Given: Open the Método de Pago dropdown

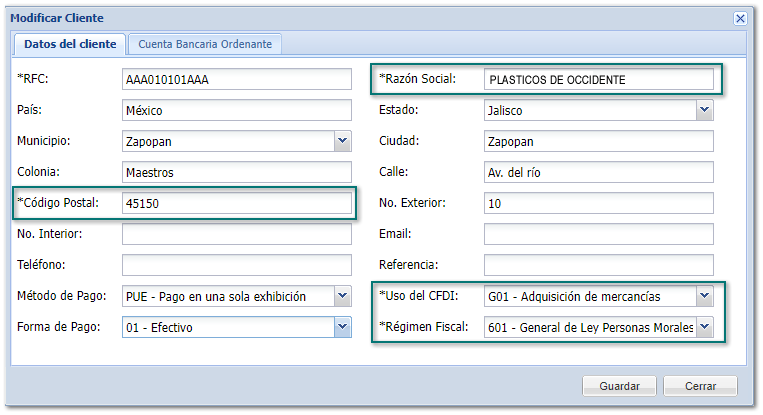Looking at the screenshot, I should click(x=342, y=296).
